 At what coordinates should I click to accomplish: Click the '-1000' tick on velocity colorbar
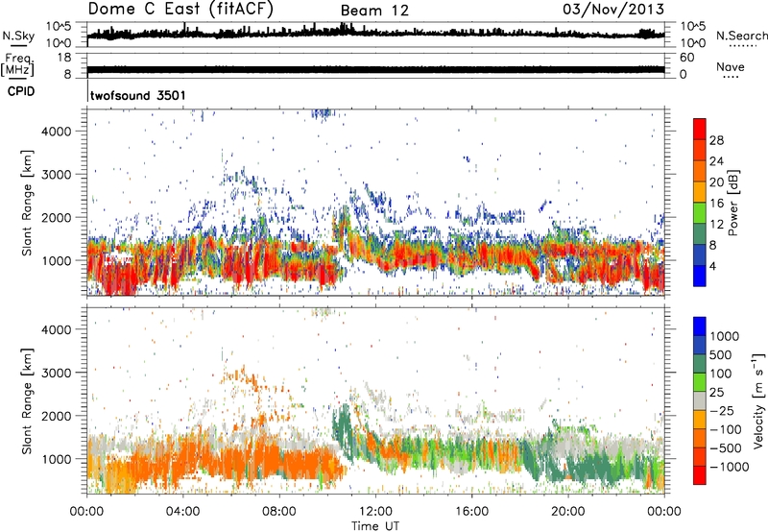coord(729,467)
